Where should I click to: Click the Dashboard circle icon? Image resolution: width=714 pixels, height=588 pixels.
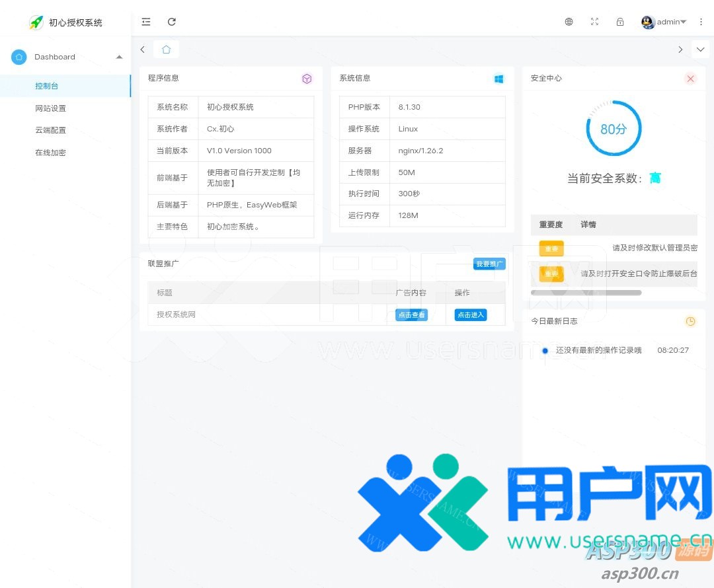(19, 57)
